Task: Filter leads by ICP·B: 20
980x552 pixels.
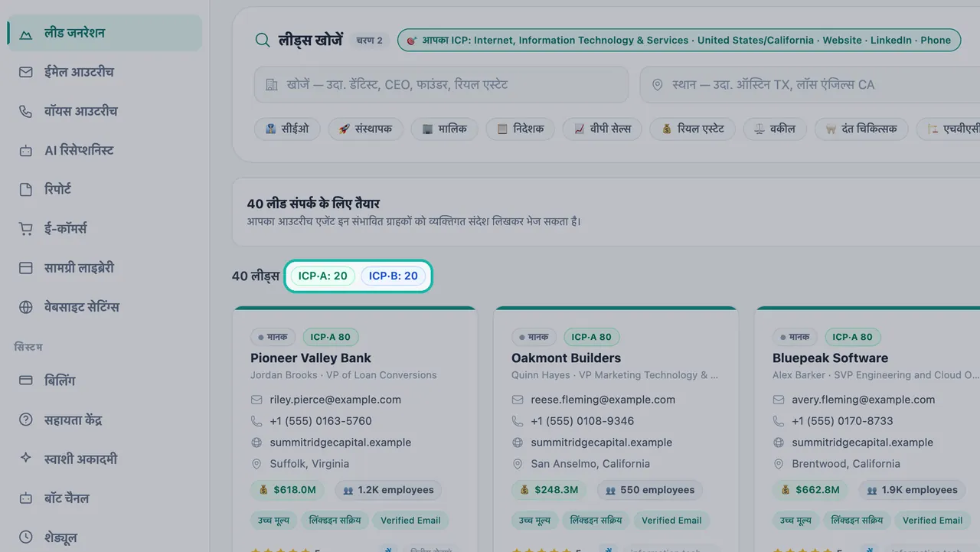Action: [x=394, y=276]
